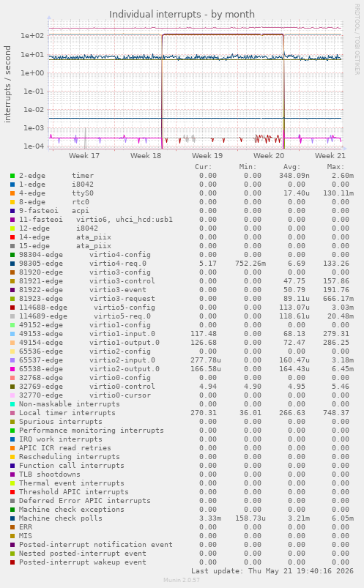The height and width of the screenshot is (588, 364).
Task: Click the light blue virtio1-input.0 swatch
Action: click(x=12, y=334)
